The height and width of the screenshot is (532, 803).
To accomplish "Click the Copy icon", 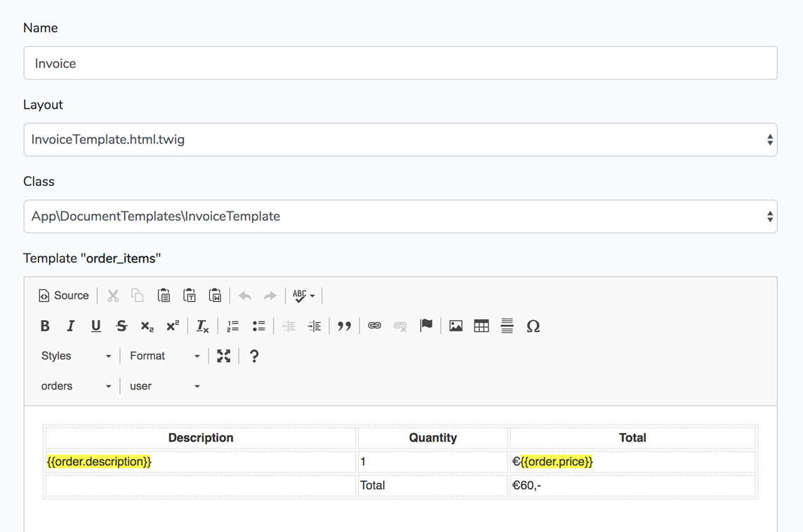I will pyautogui.click(x=138, y=295).
